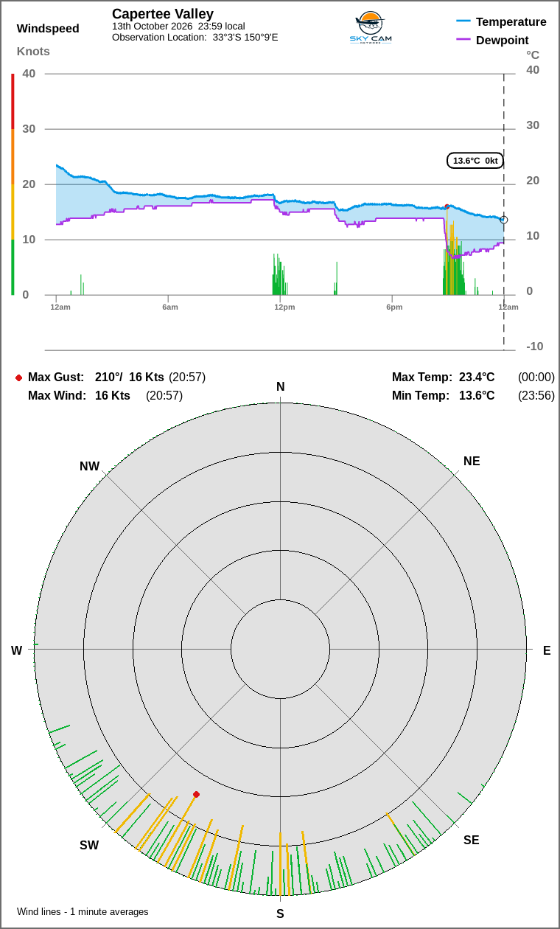This screenshot has width=560, height=929.
Task: Click the N compass label
Action: (x=280, y=387)
